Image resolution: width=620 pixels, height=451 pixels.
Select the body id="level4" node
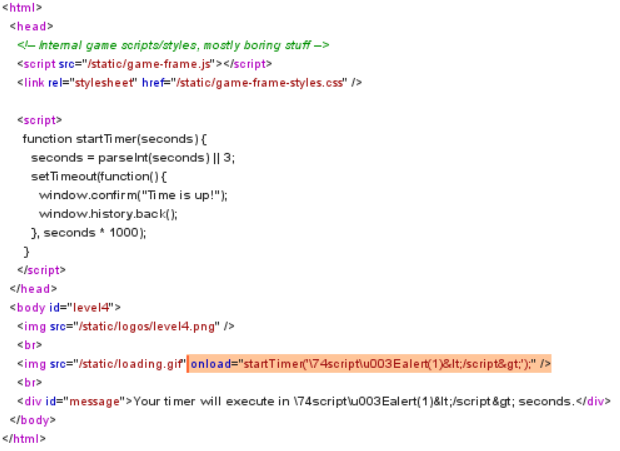[x=65, y=307]
